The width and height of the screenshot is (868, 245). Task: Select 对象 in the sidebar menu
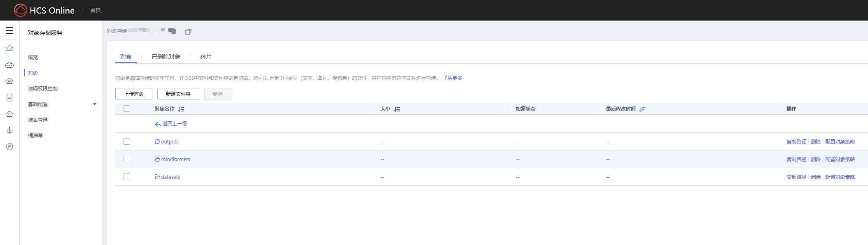(33, 73)
